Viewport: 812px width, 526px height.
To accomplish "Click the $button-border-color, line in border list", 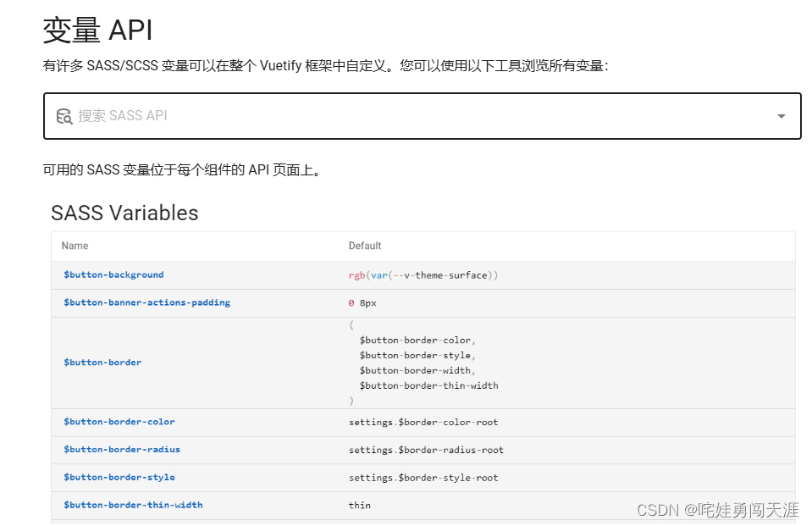I will [417, 341].
